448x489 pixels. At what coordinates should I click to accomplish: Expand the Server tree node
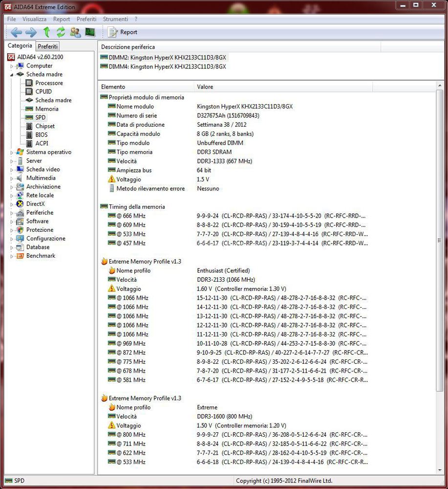[x=12, y=161]
